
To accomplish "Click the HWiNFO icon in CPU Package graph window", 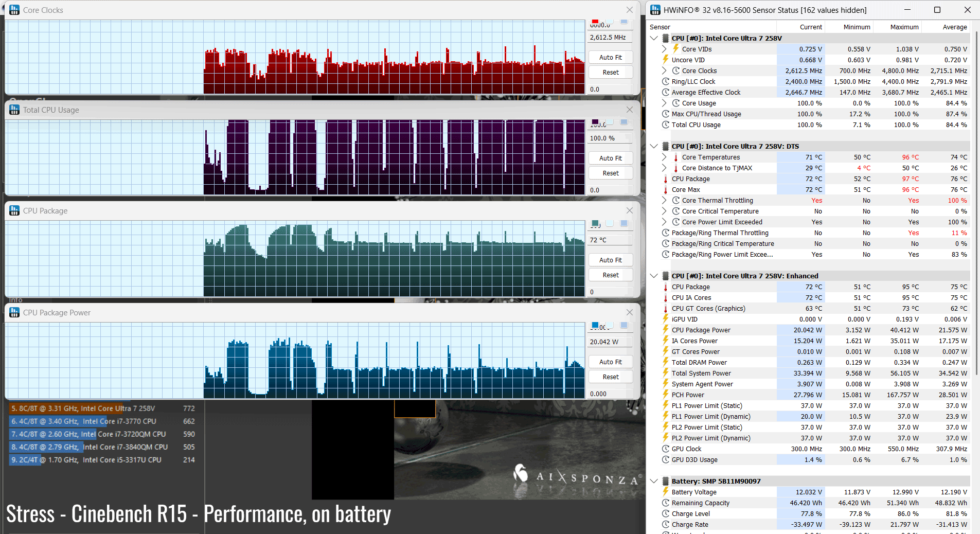I will point(14,210).
